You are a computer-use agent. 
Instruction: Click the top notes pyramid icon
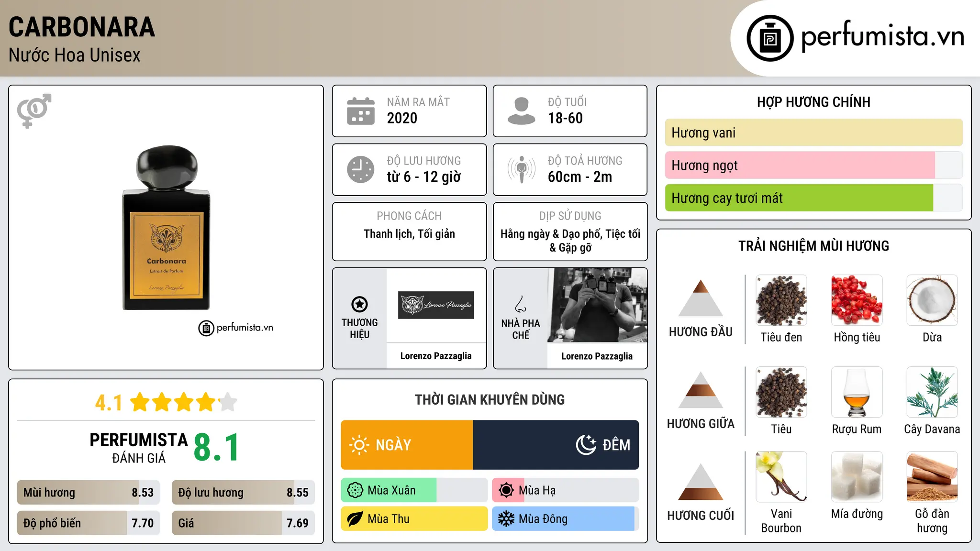coord(701,298)
